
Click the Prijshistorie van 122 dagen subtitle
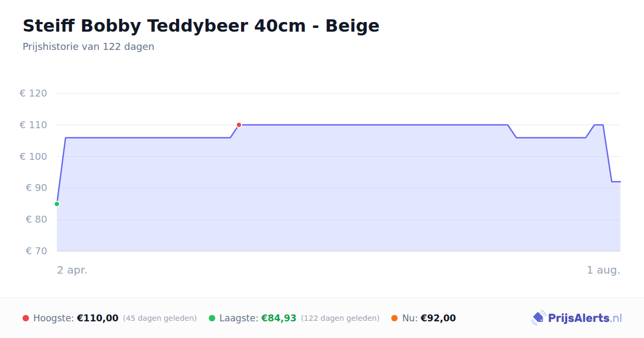click(x=89, y=47)
